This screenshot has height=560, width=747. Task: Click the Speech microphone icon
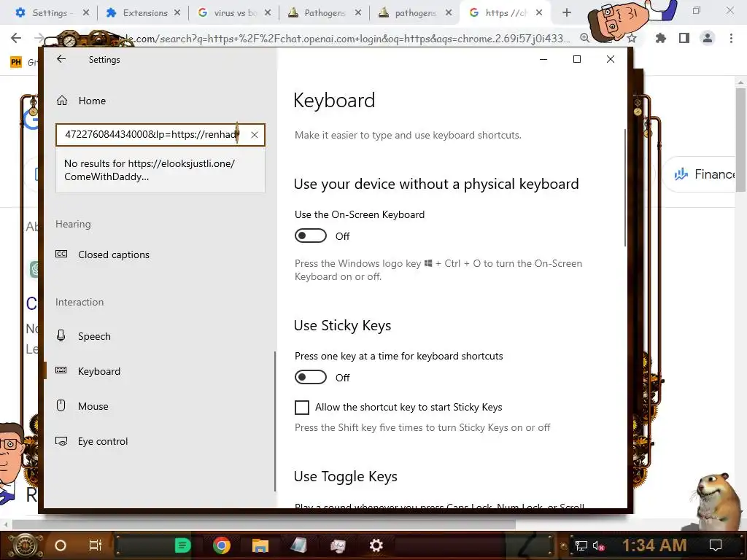[x=61, y=335]
